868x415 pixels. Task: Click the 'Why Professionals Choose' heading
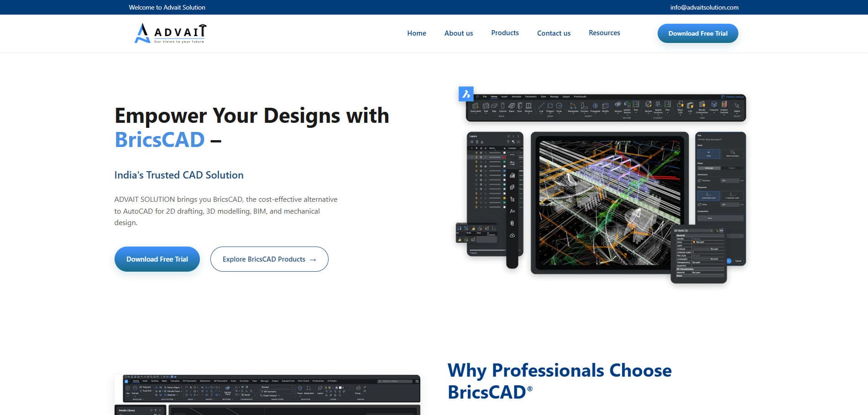click(x=559, y=370)
